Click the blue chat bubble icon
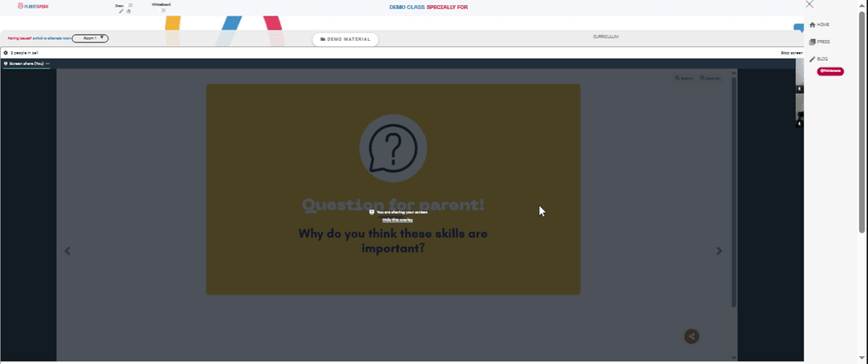The image size is (868, 364). point(799,27)
